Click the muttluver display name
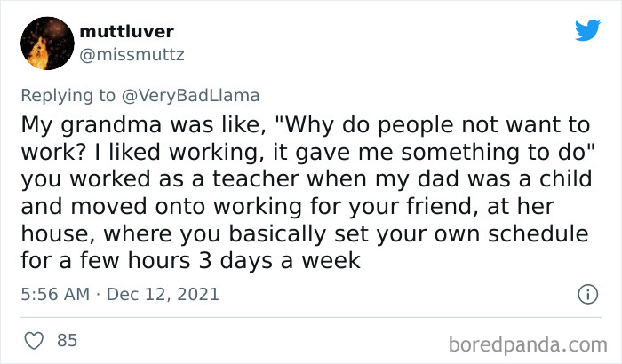This screenshot has height=364, width=622. tap(126, 31)
